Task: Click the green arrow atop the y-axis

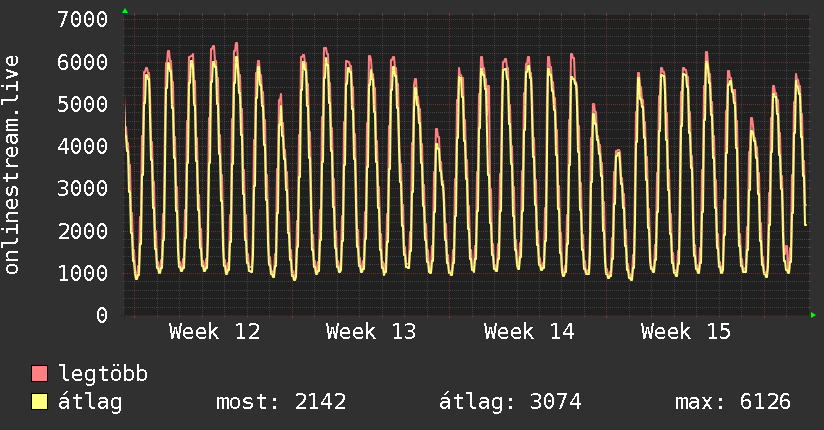Action: click(x=125, y=11)
